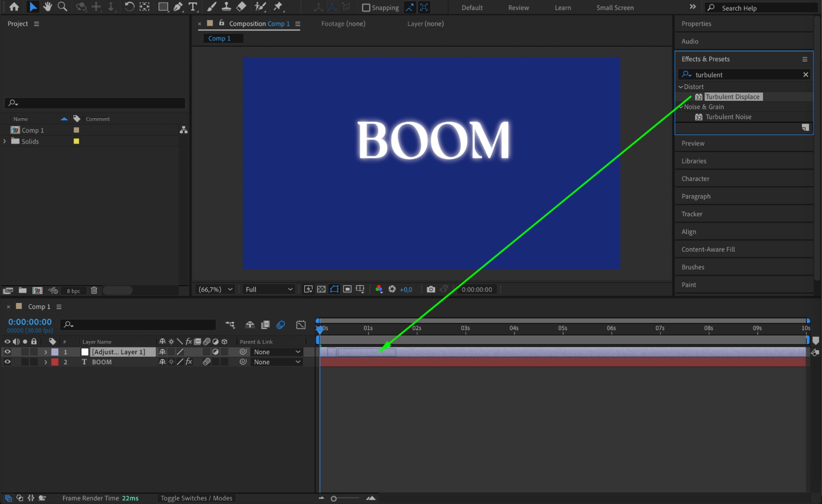The image size is (822, 504).
Task: Click Toggle Switches / Modes button
Action: coord(196,498)
